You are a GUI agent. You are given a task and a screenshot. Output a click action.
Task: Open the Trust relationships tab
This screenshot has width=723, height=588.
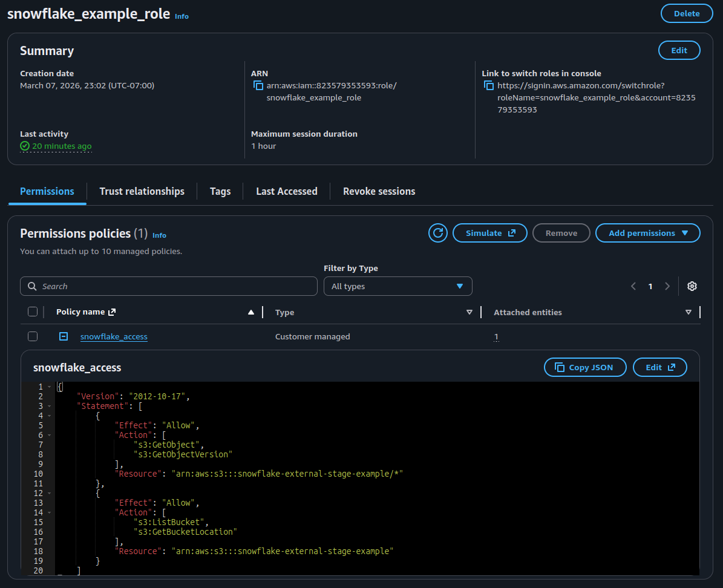point(142,191)
